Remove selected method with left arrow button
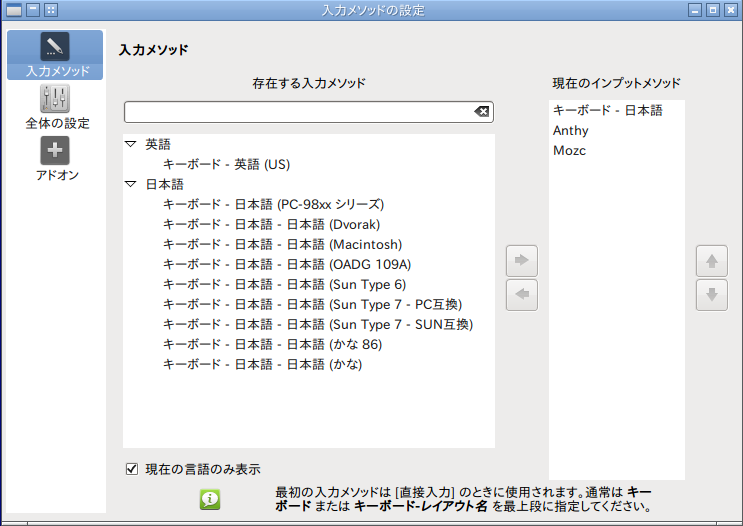Image resolution: width=743 pixels, height=526 pixels. 522,295
